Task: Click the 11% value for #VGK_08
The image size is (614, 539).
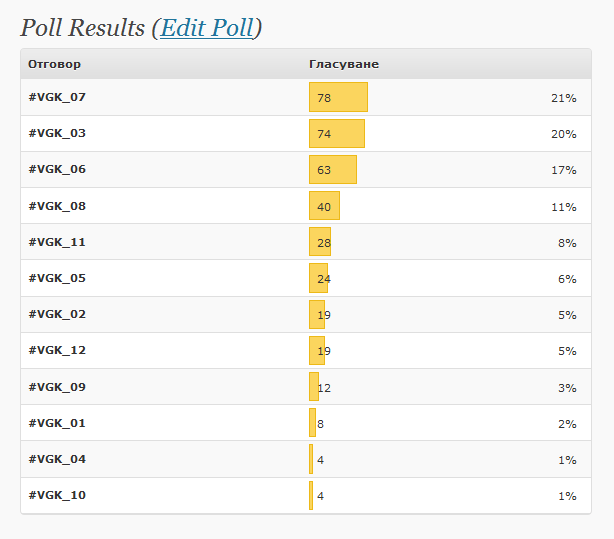Action: pyautogui.click(x=563, y=207)
